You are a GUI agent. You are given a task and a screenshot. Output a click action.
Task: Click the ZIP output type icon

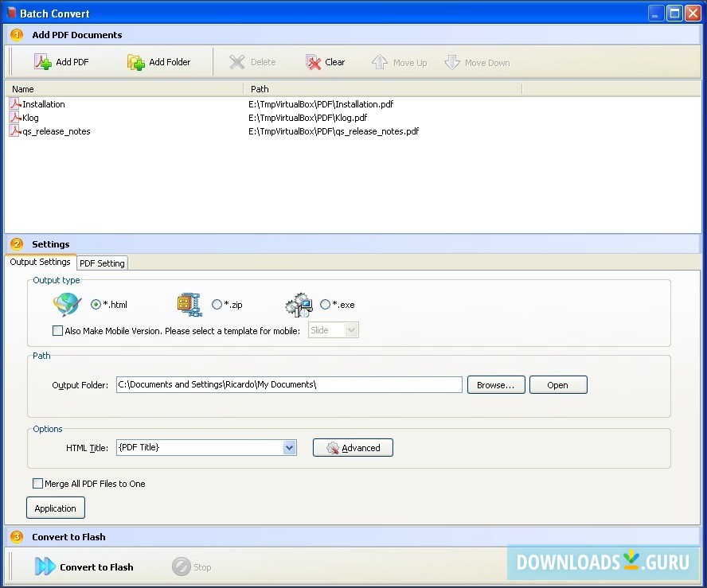(x=188, y=304)
